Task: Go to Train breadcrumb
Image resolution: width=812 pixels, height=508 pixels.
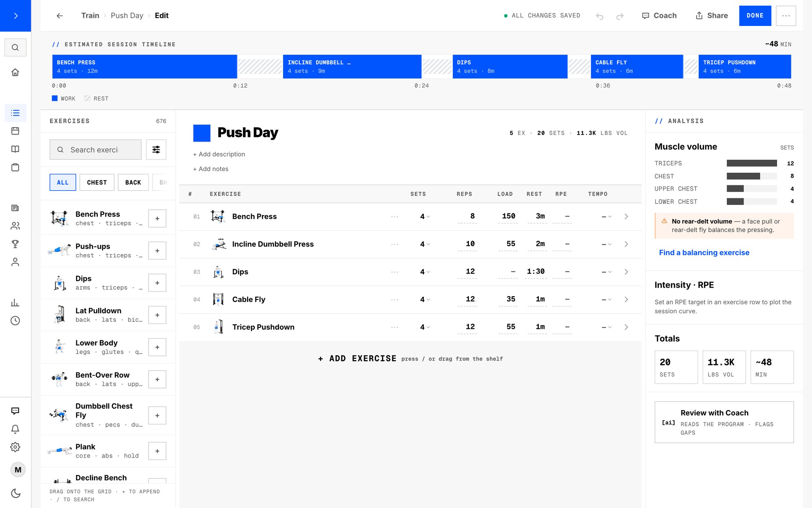Action: click(90, 15)
